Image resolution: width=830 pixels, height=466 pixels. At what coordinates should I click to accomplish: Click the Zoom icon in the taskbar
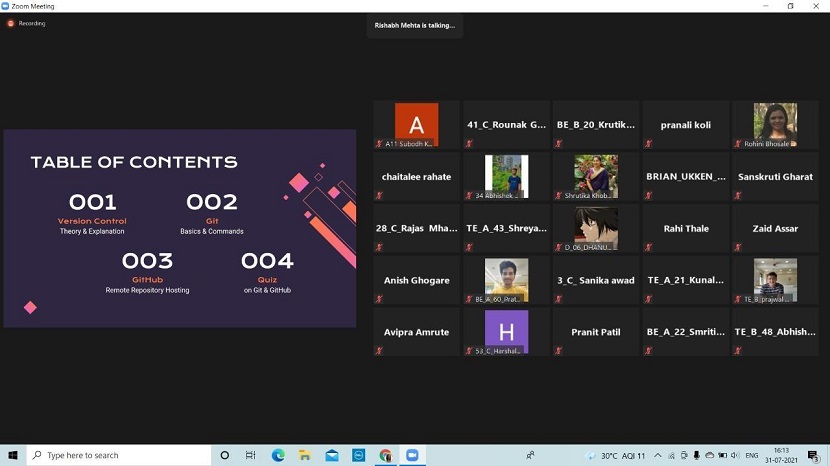pos(412,455)
